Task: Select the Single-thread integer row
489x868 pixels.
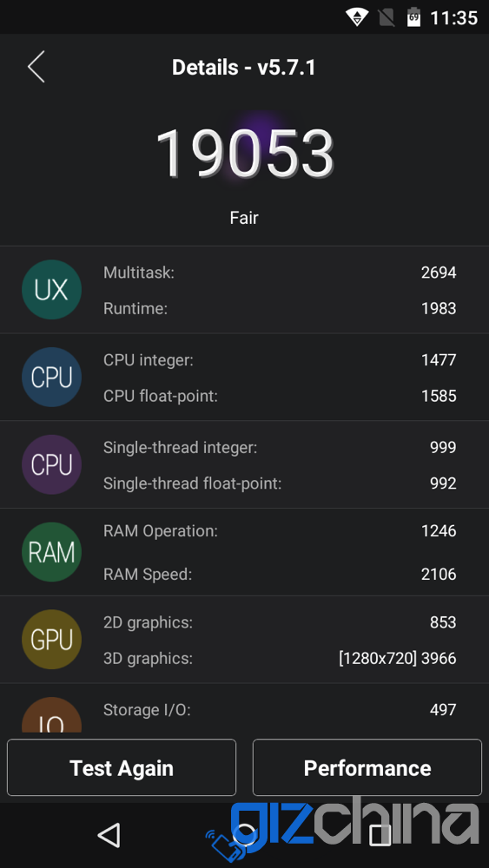Action: coord(280,447)
